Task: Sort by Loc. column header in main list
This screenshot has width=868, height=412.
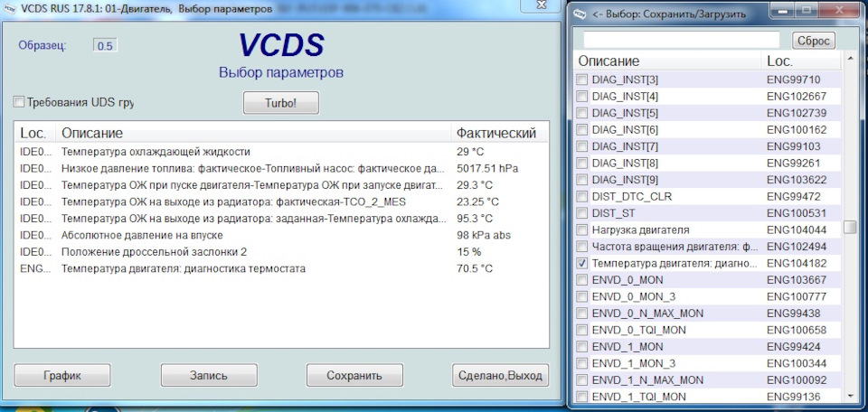Action: [36, 133]
